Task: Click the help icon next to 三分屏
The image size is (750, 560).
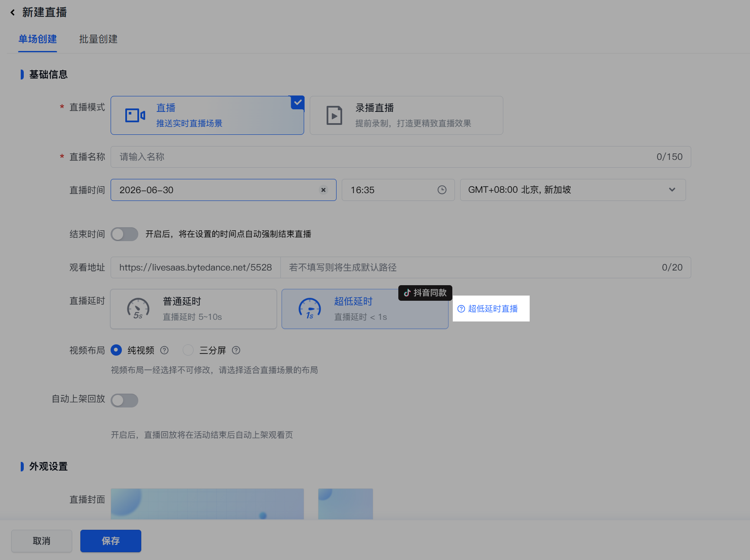Action: coord(236,350)
